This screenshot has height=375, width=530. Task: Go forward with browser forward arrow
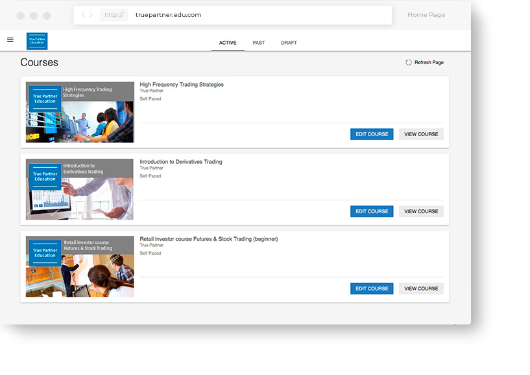tap(91, 15)
